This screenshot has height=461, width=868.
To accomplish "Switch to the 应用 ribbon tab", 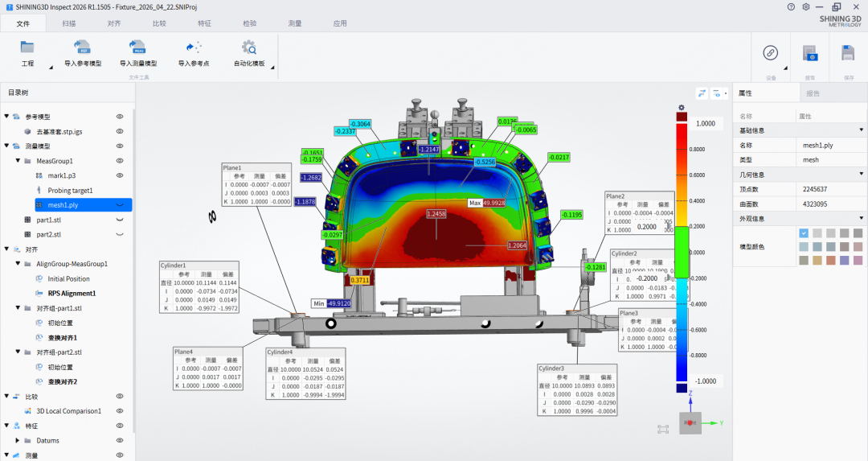I will click(340, 23).
